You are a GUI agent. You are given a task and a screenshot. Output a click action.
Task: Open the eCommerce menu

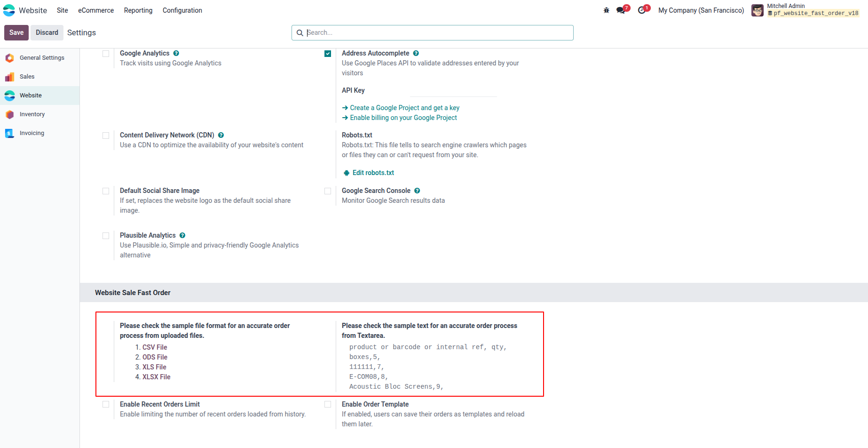[x=96, y=10]
